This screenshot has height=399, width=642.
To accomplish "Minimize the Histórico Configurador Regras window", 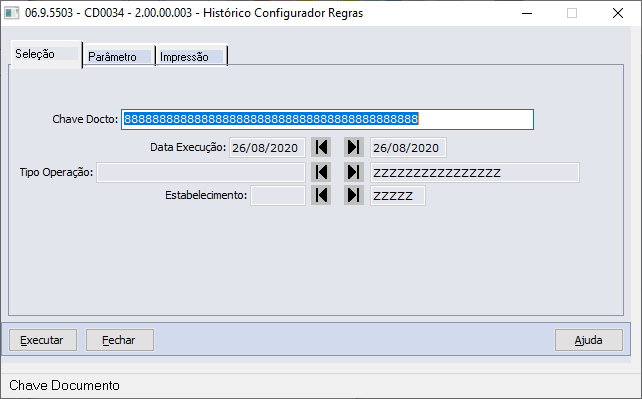I will (527, 13).
